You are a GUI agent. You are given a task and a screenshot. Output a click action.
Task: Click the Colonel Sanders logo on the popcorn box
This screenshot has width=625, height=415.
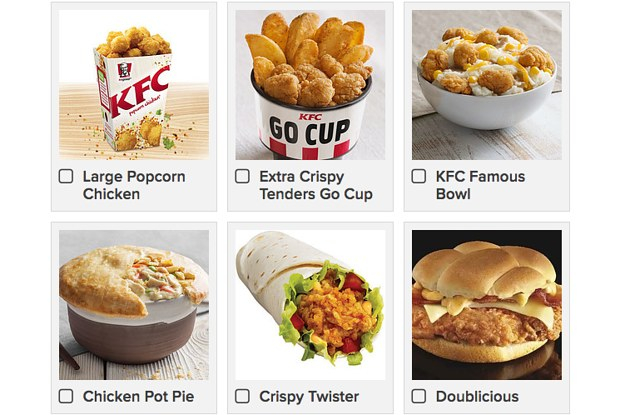(x=124, y=72)
